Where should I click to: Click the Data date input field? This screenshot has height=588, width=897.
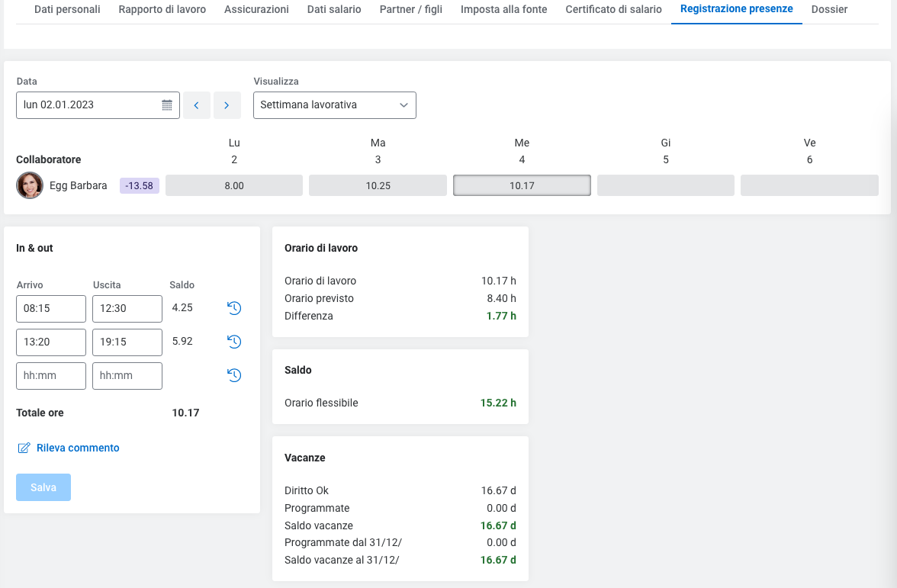[x=88, y=105]
